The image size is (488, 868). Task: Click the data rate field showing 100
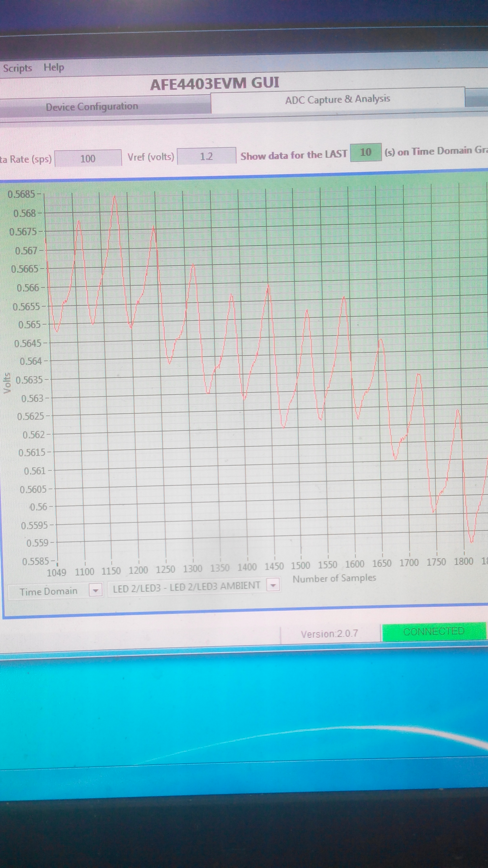click(88, 158)
